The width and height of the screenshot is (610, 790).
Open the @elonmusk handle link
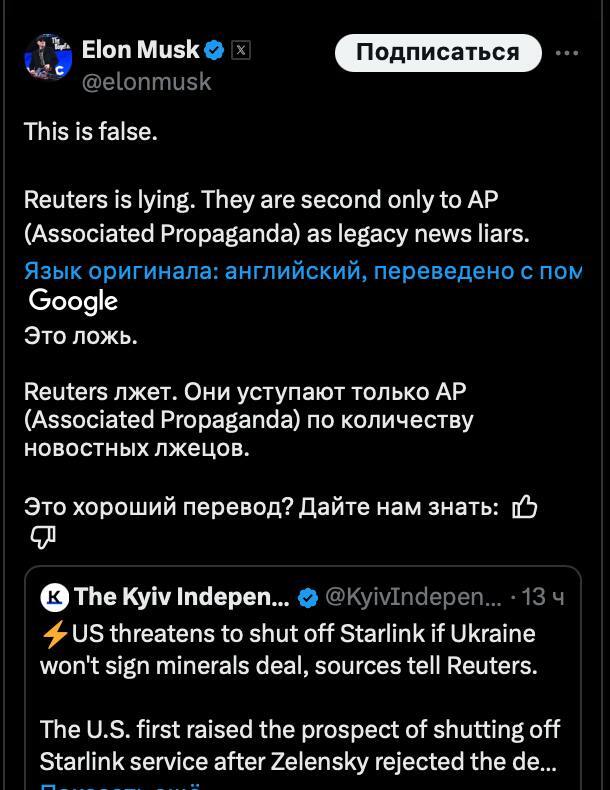point(146,82)
